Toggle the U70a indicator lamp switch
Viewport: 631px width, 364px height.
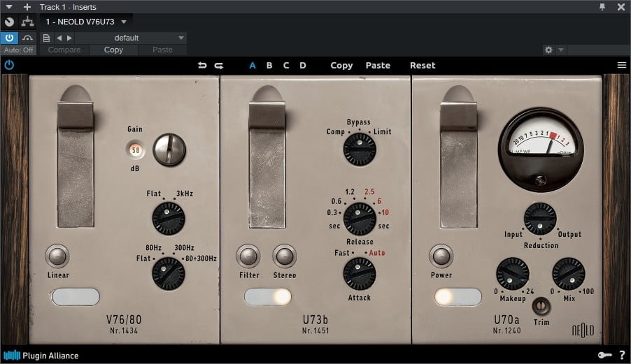click(x=458, y=297)
